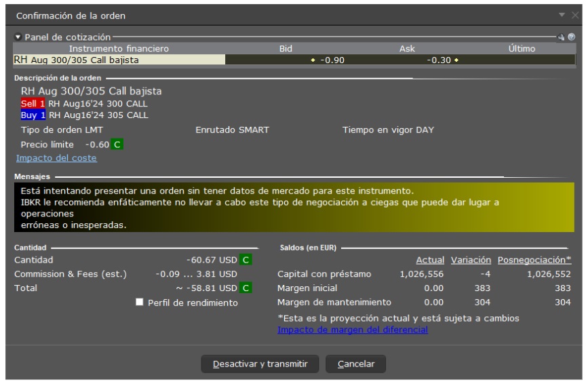This screenshot has width=588, height=382.
Task: Click the Capital con préstamo Variación value -4
Action: coord(485,274)
